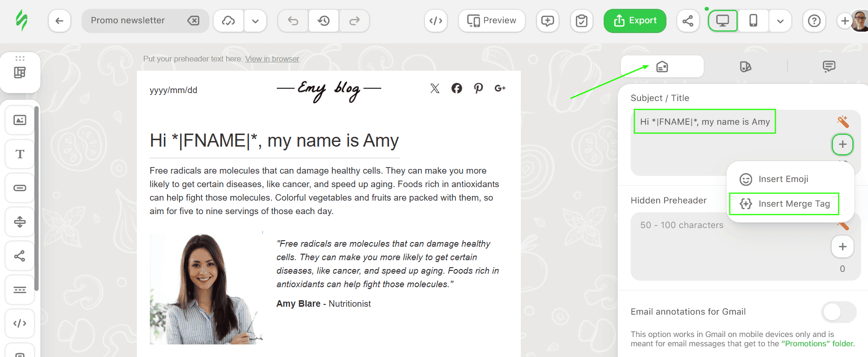Image resolution: width=868 pixels, height=357 pixels.
Task: Click the cloud save icon
Action: (228, 20)
